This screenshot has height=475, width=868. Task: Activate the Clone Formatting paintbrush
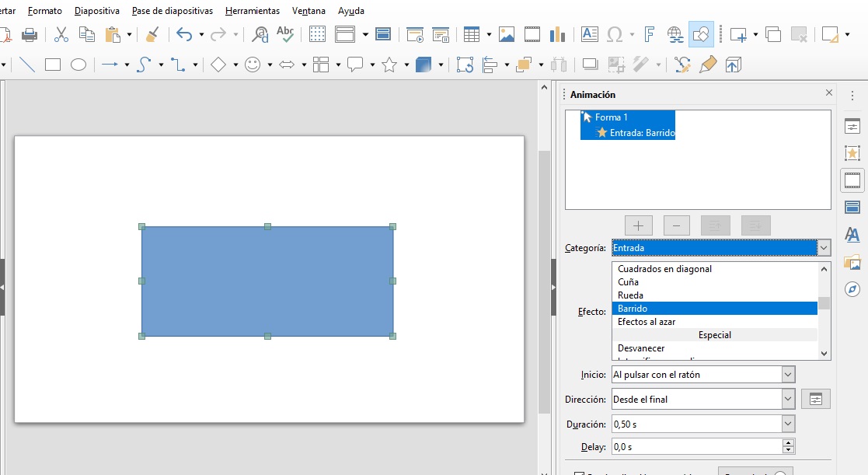[152, 35]
